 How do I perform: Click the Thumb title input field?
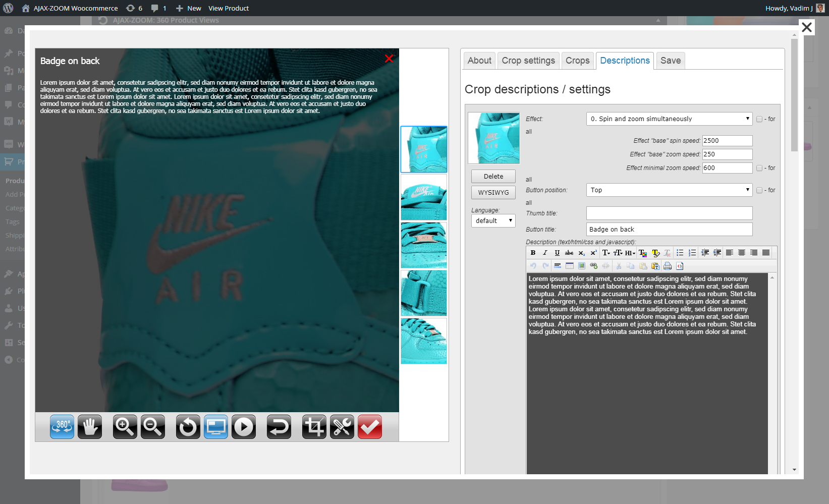coord(669,213)
